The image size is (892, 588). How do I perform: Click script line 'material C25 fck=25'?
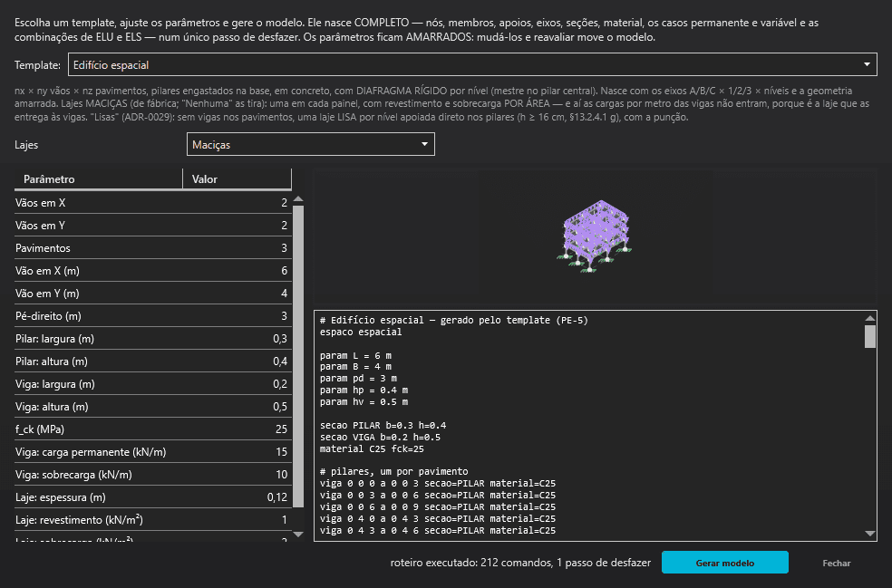pos(372,448)
